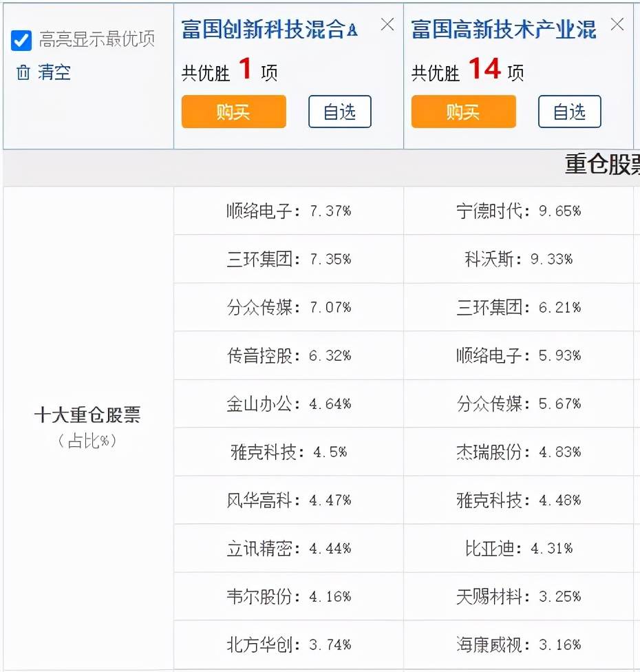
Task: Click the trash icon next to 清空
Action: 23,72
